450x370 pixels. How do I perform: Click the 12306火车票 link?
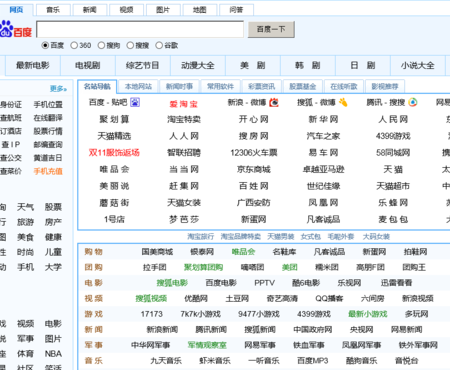[x=254, y=153]
